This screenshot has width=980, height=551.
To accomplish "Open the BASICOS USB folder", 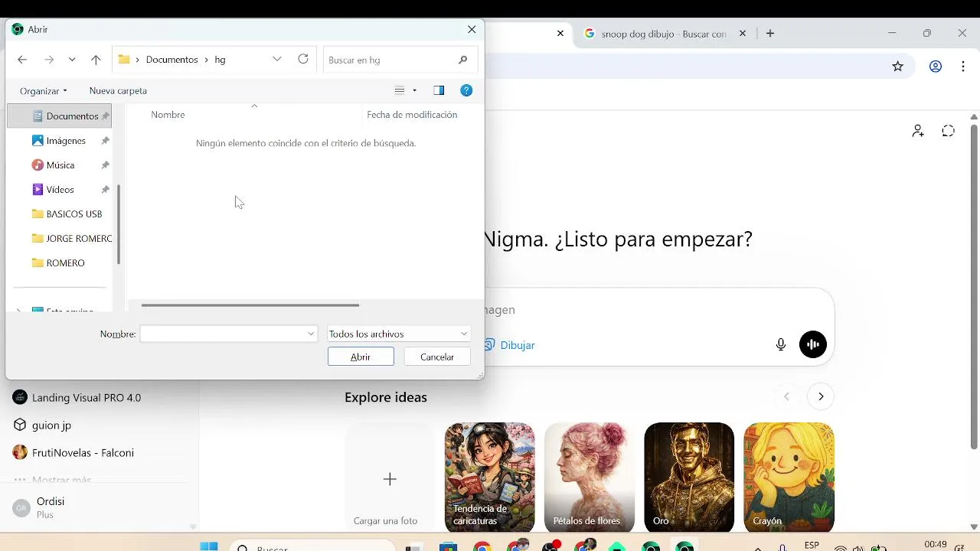I will pos(67,214).
